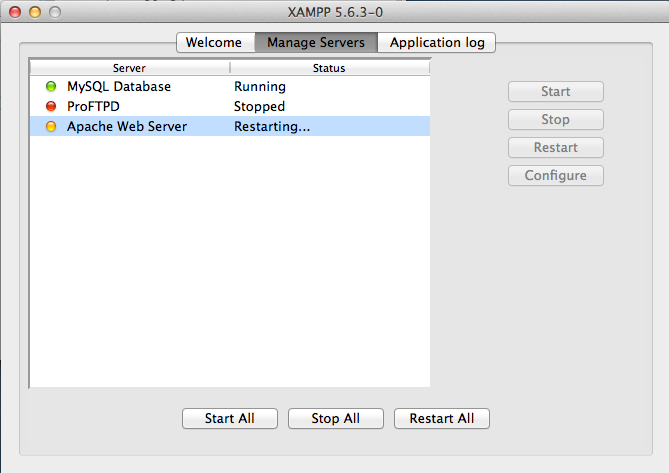669x473 pixels.
Task: Click the Restart All button
Action: 442,418
